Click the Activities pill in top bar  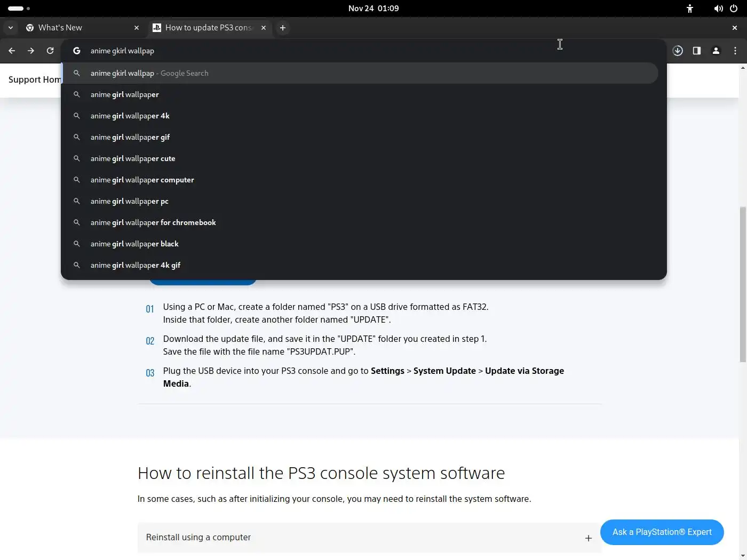19,9
